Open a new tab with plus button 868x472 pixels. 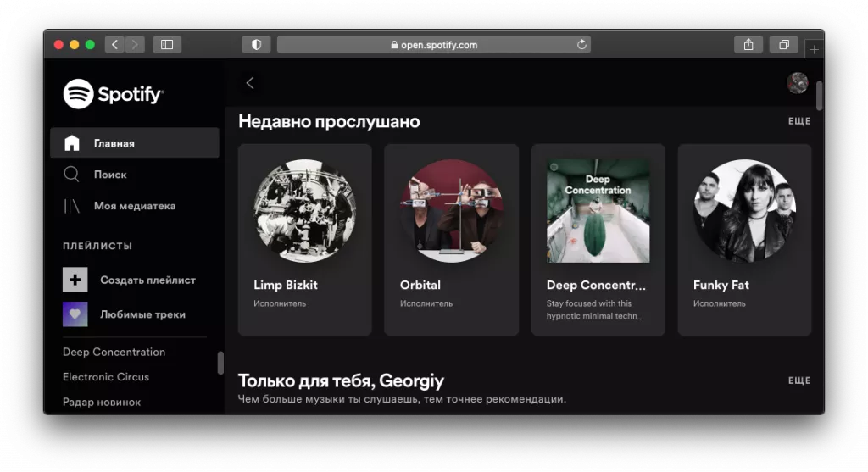point(815,50)
